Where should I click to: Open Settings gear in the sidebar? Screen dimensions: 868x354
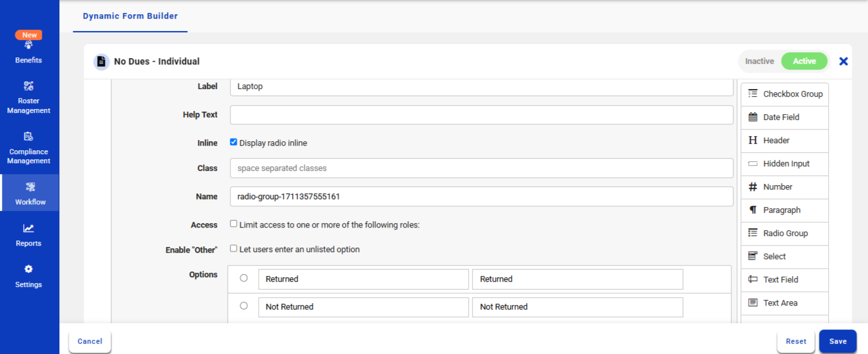pyautogui.click(x=28, y=269)
